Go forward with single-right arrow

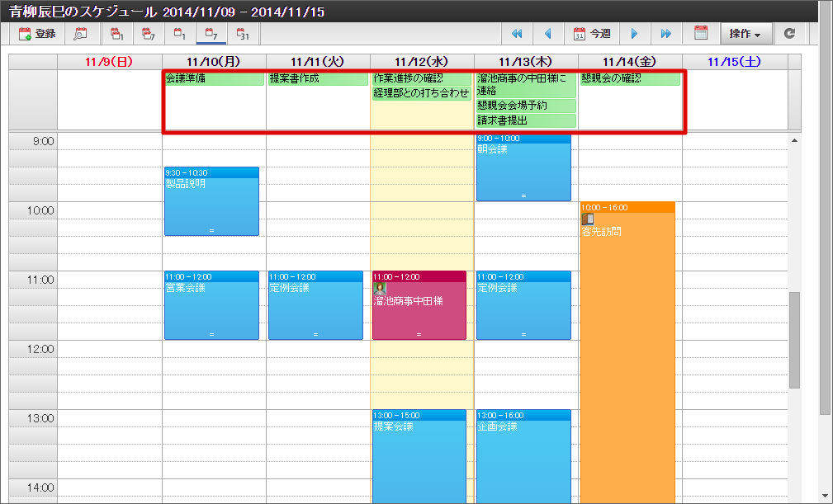[634, 34]
